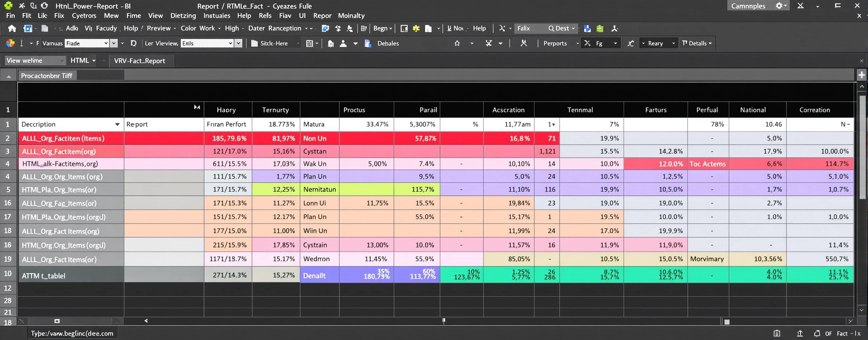Select the upward house-arrow icon
The width and height of the screenshot is (868, 340).
click(x=457, y=43)
